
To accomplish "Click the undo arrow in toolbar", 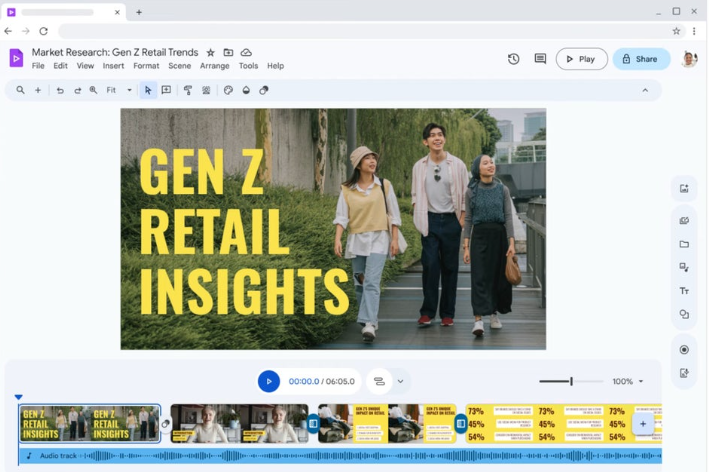I will [60, 90].
